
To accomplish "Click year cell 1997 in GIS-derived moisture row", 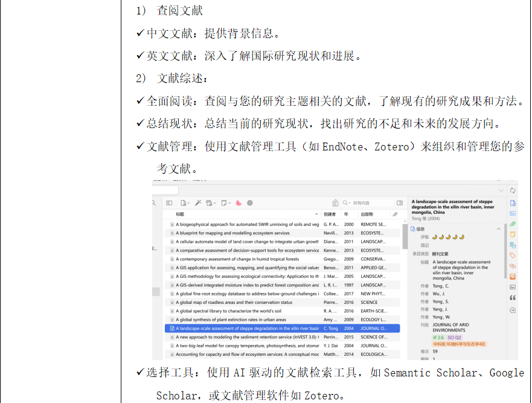I will point(349,285).
